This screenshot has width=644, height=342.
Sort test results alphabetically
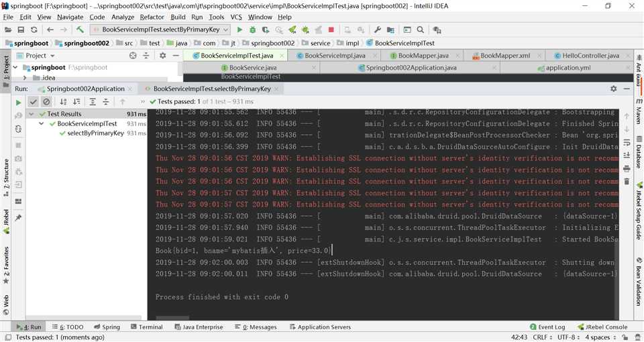pos(63,102)
